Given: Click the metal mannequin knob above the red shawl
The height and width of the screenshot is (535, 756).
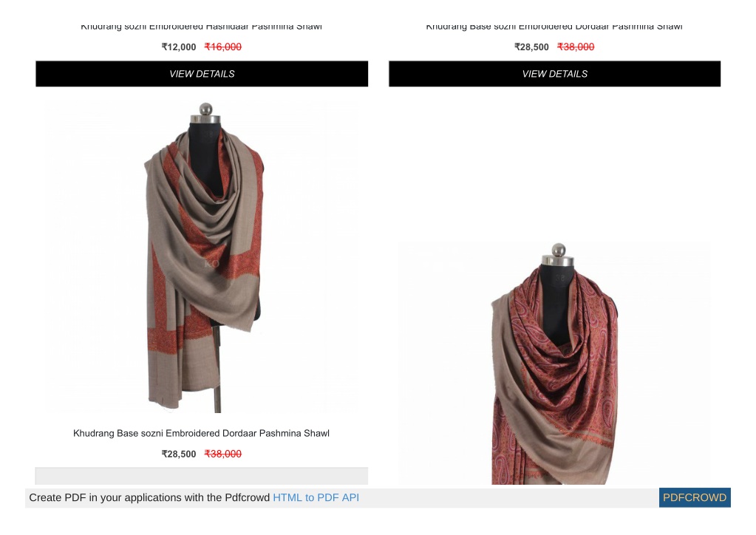Looking at the screenshot, I should tap(559, 251).
